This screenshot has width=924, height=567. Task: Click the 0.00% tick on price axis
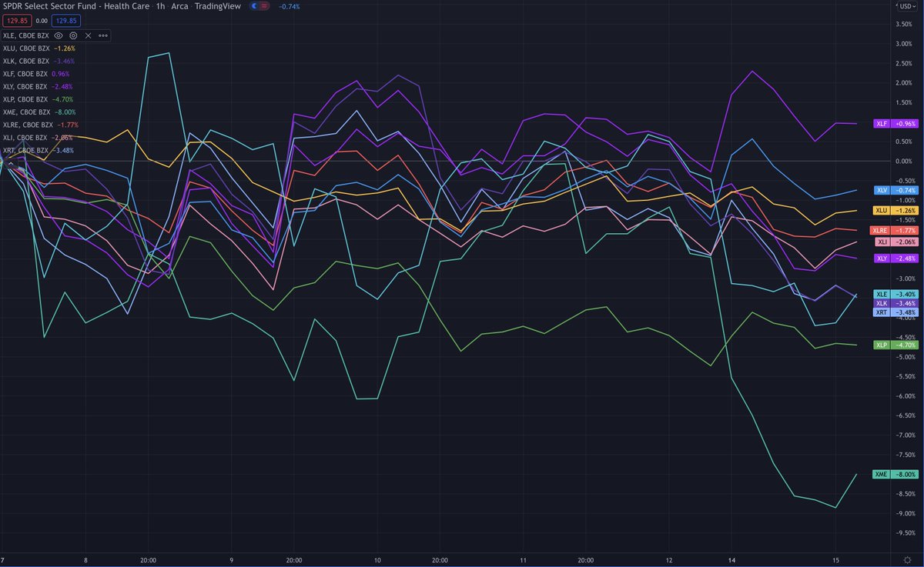pyautogui.click(x=904, y=161)
